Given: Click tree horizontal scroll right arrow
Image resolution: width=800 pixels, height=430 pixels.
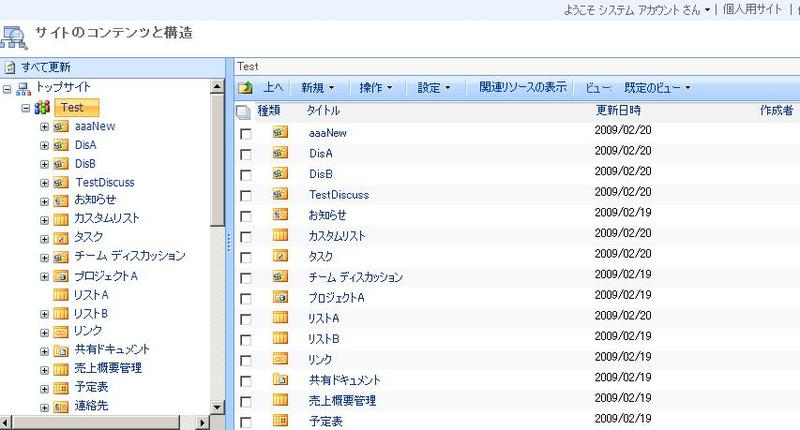Looking at the screenshot, I should click(x=202, y=422).
